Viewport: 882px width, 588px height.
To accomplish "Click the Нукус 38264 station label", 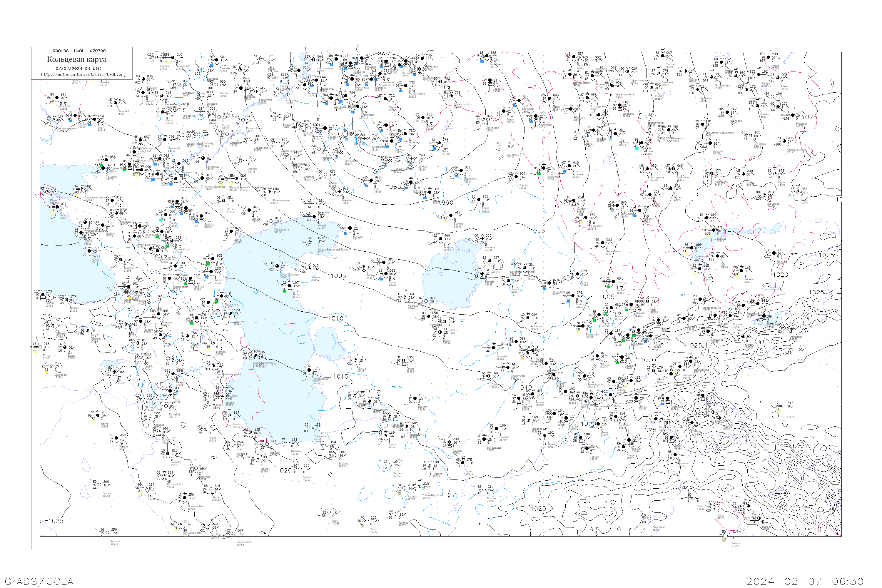I will pyautogui.click(x=447, y=342).
